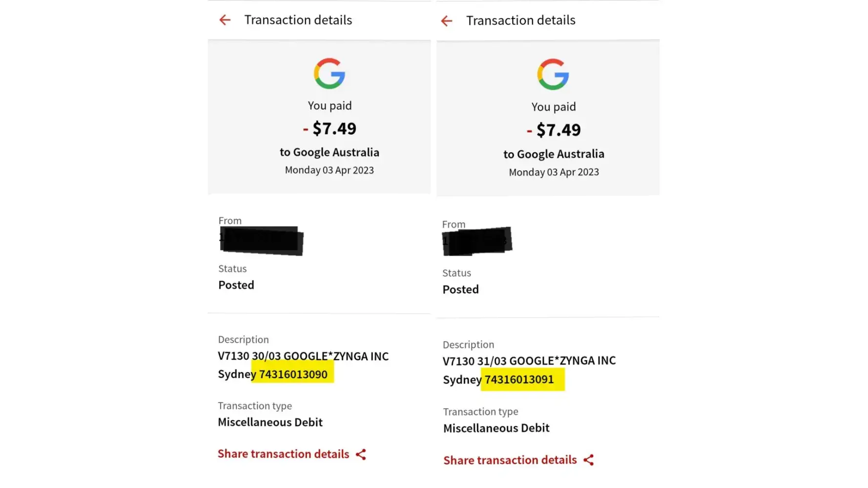The image size is (868, 488).
Task: Click the V7130 31/03 GOOGLE*ZYNGA INC description
Action: click(x=529, y=361)
